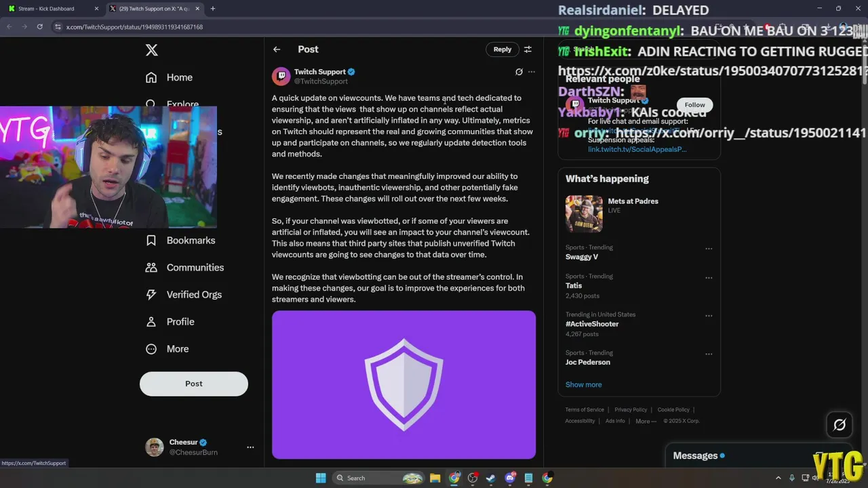868x488 pixels.
Task: Open the purple shield image in the post
Action: click(x=403, y=384)
